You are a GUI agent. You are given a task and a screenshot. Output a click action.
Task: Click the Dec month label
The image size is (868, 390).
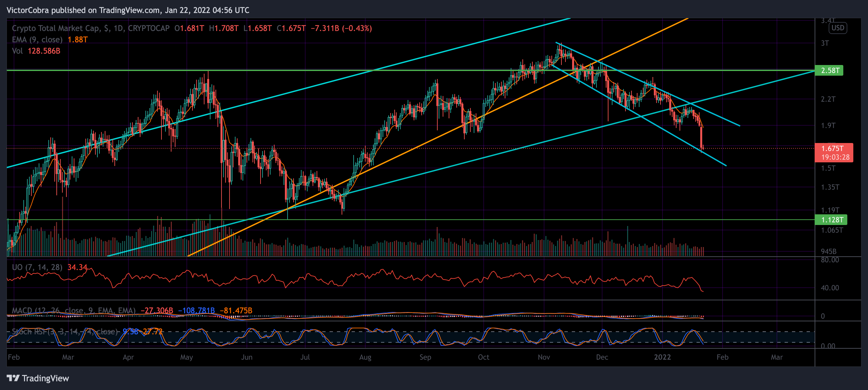[x=602, y=357]
